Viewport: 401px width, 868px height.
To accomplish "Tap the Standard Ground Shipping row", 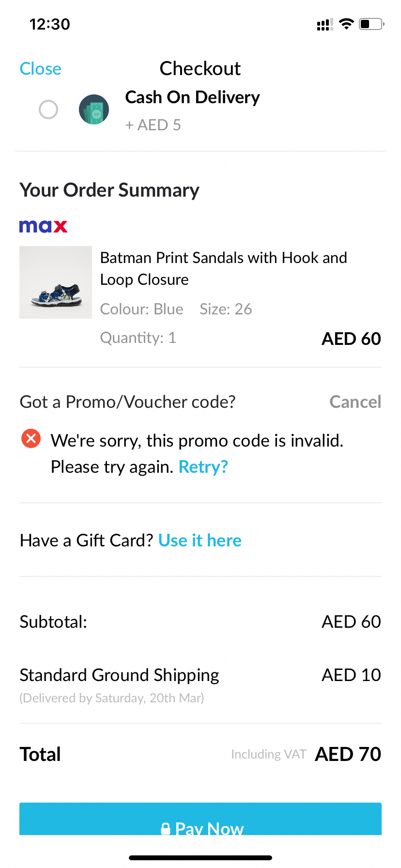I will pos(119,675).
